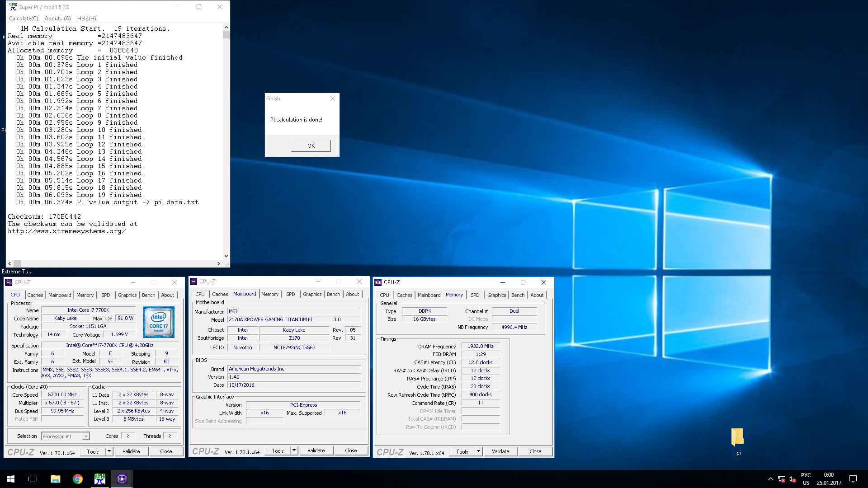Click Validate in the Memory CPU-Z window
Screen dimensions: 868x488
pos(500,451)
